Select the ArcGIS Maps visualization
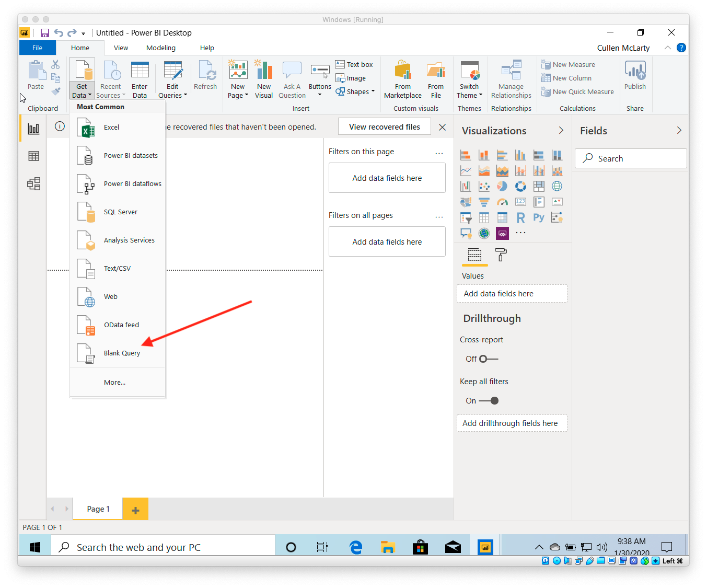Viewport: 707px width, 588px height. [x=484, y=233]
